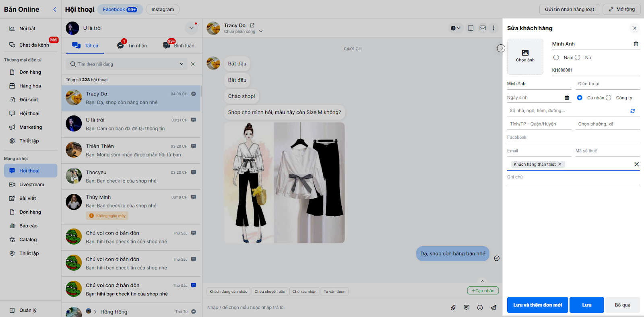Click the Ghi chú notes field
The height and width of the screenshot is (317, 644).
pos(574,177)
